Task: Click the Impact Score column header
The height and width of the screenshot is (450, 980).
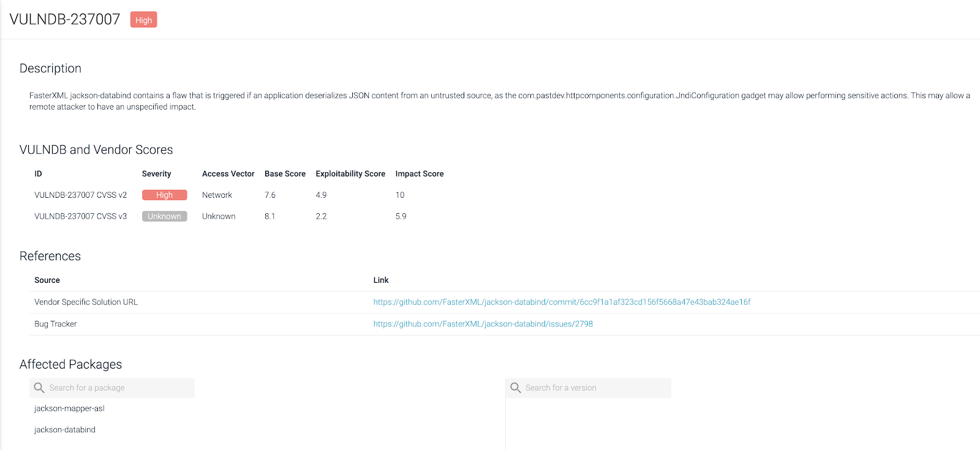Action: coord(420,174)
